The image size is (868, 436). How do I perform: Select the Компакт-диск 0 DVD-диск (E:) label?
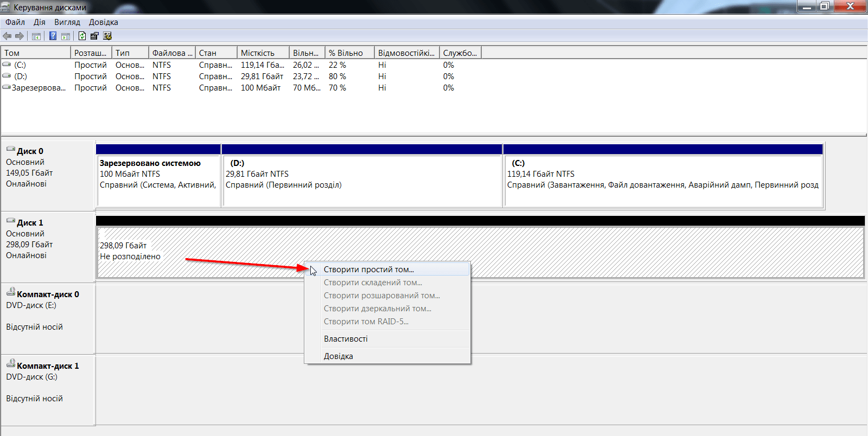tap(48, 319)
